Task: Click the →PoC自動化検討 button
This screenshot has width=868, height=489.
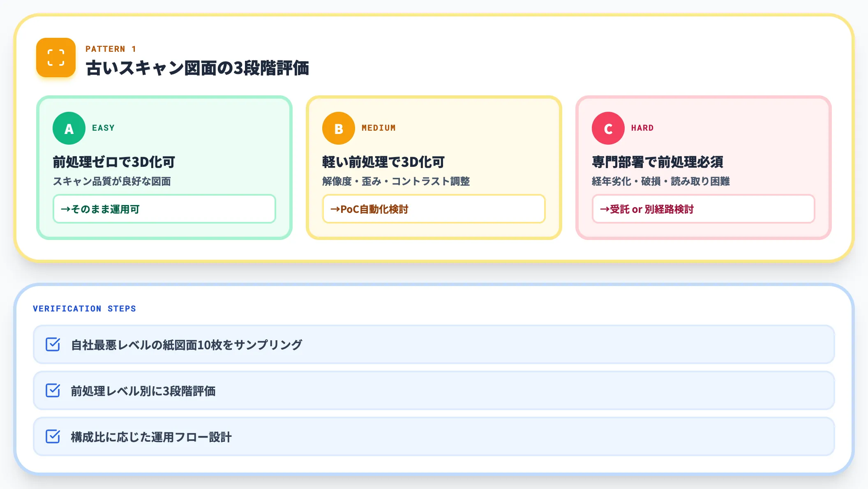Action: click(x=434, y=209)
